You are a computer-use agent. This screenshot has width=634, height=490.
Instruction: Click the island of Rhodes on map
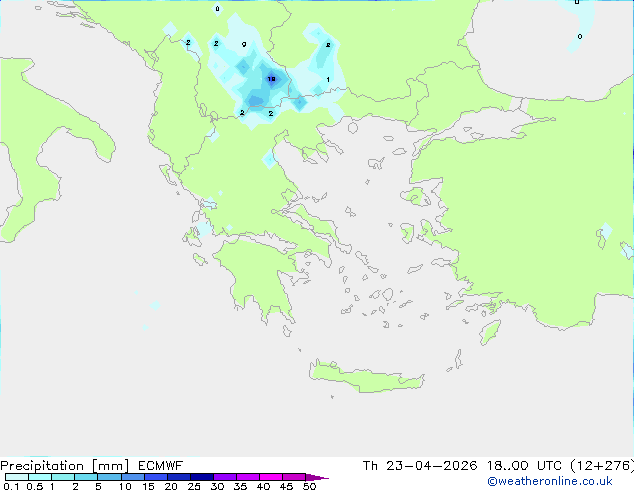click(x=490, y=332)
